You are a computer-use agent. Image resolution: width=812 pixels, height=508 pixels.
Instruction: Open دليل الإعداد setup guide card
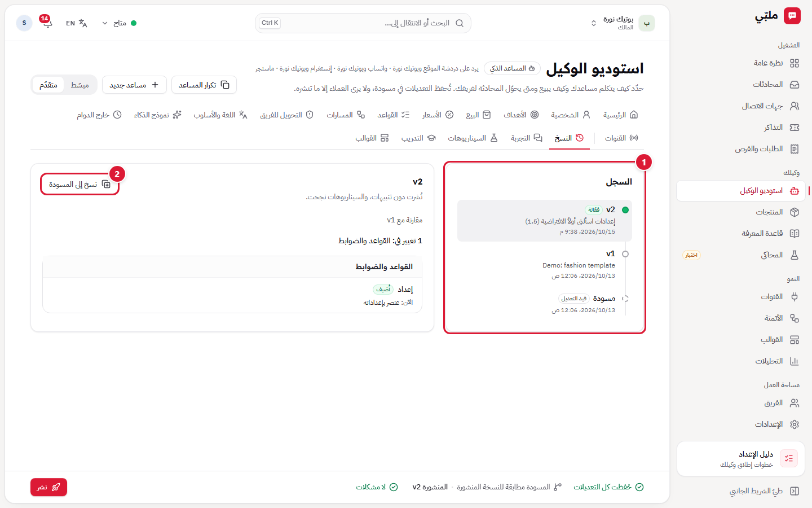coord(740,459)
